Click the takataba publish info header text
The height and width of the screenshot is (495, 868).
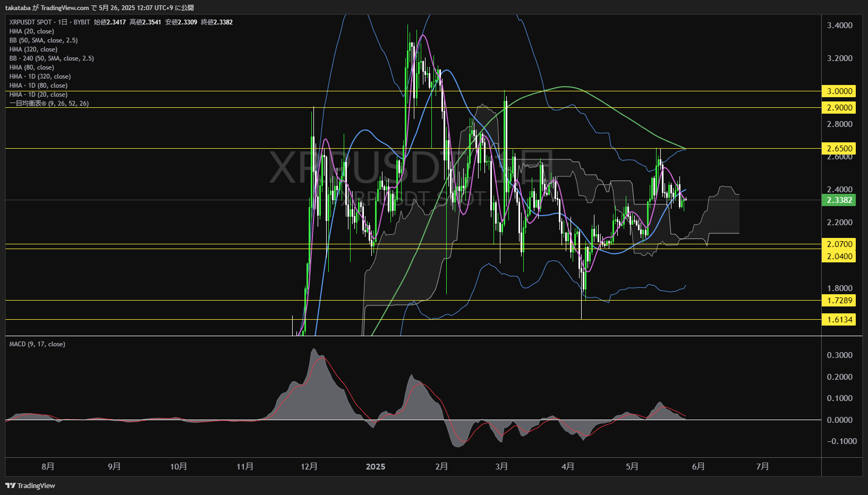click(x=99, y=7)
